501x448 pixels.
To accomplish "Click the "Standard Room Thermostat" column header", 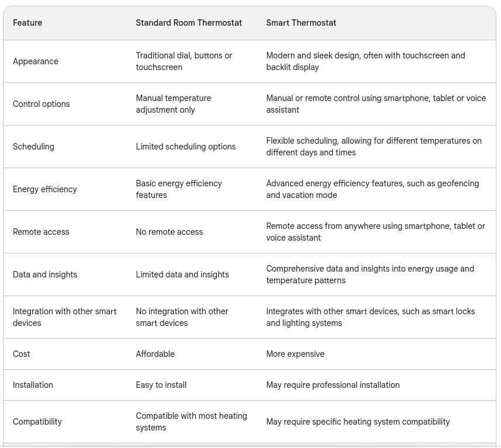I will click(189, 23).
